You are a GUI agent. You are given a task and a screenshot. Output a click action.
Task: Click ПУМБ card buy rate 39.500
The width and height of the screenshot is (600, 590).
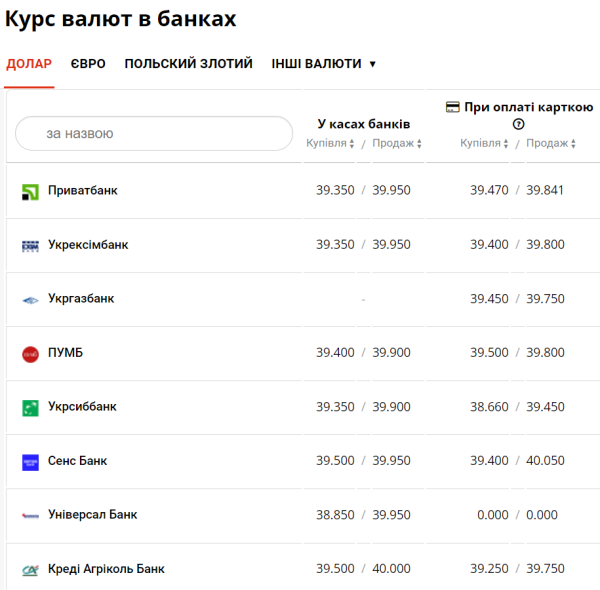pos(489,352)
